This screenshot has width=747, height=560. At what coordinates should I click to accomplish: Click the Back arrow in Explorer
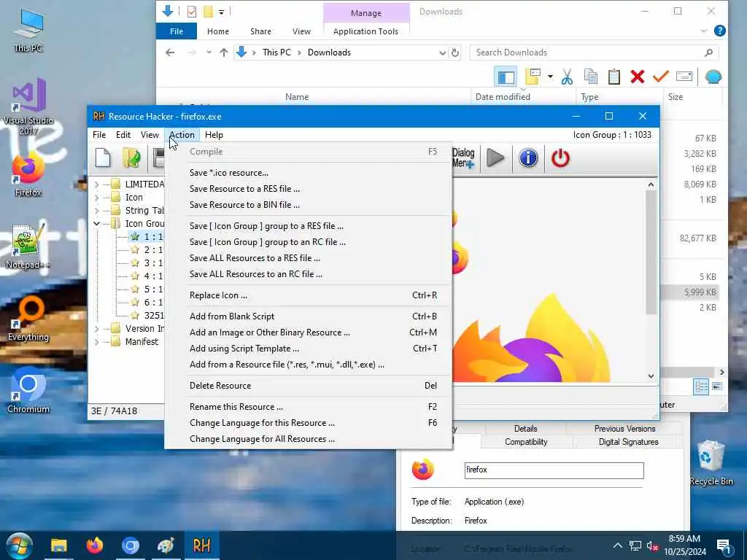(170, 52)
